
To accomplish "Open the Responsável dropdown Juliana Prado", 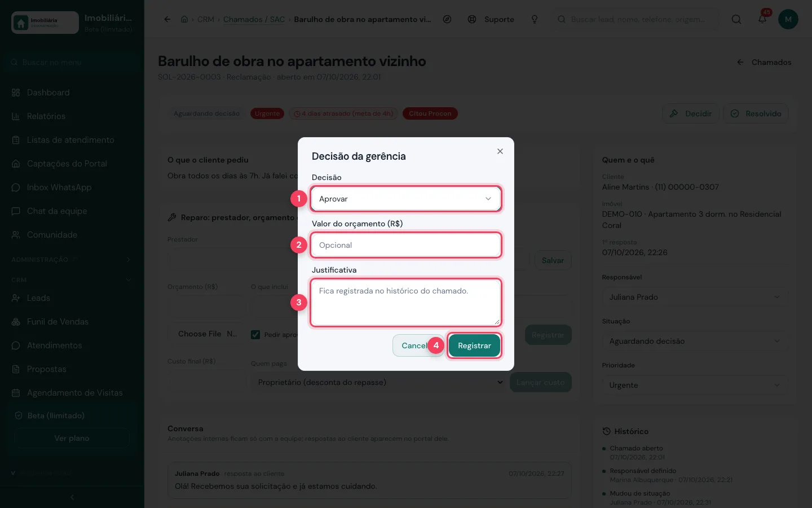I will 695,297.
